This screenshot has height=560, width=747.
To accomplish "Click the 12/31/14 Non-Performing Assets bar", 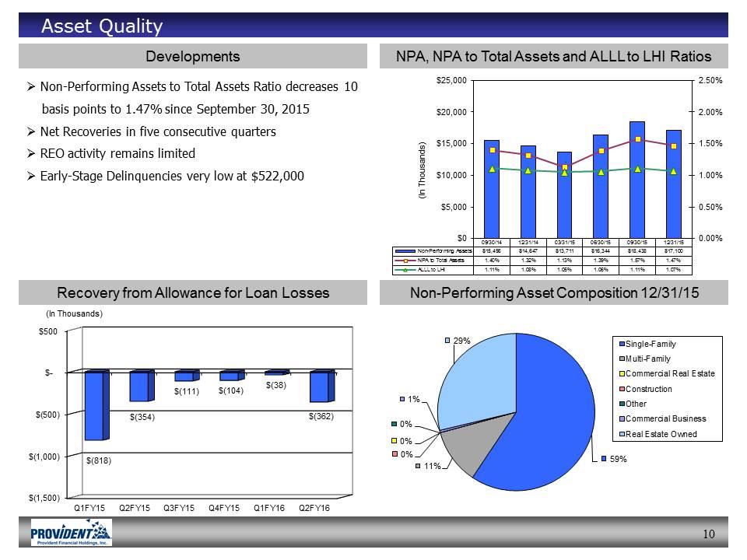I will point(528,192).
